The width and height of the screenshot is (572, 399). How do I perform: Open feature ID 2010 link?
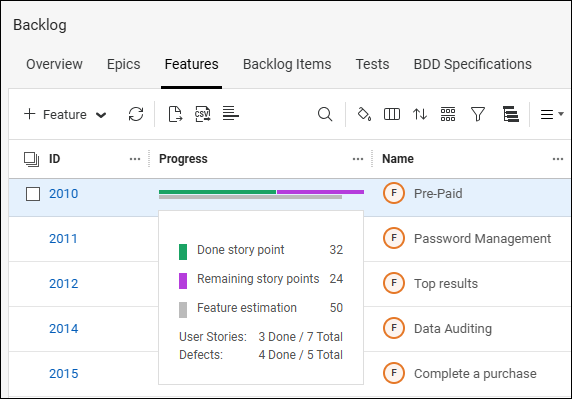63,194
